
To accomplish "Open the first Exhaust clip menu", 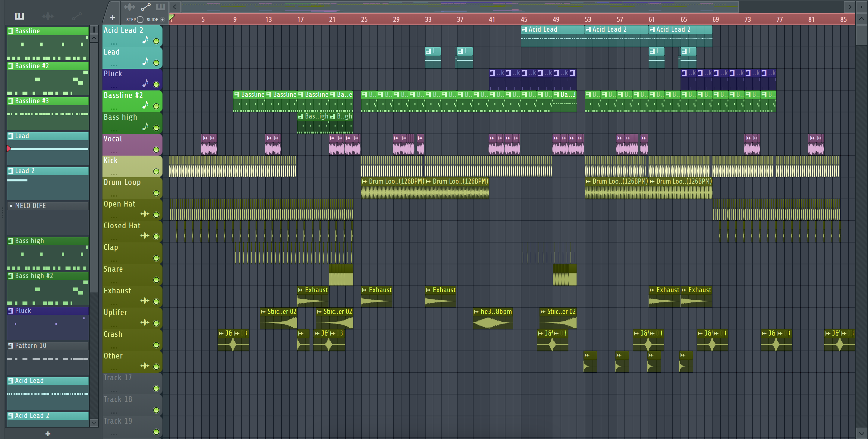I will point(300,290).
